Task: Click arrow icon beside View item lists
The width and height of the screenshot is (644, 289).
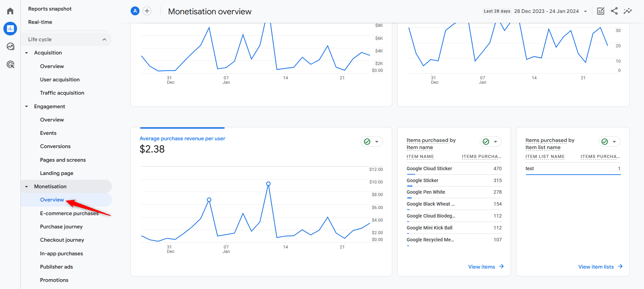Action: tap(620, 267)
